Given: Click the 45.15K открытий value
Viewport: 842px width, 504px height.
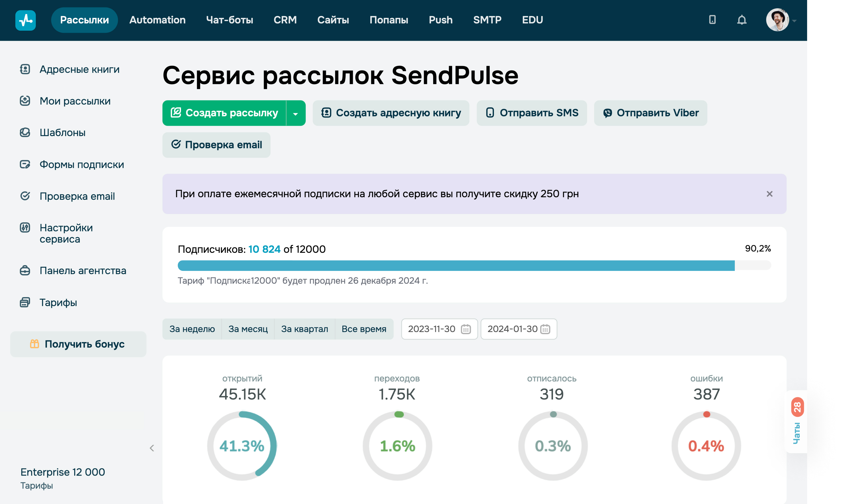Looking at the screenshot, I should (x=242, y=395).
